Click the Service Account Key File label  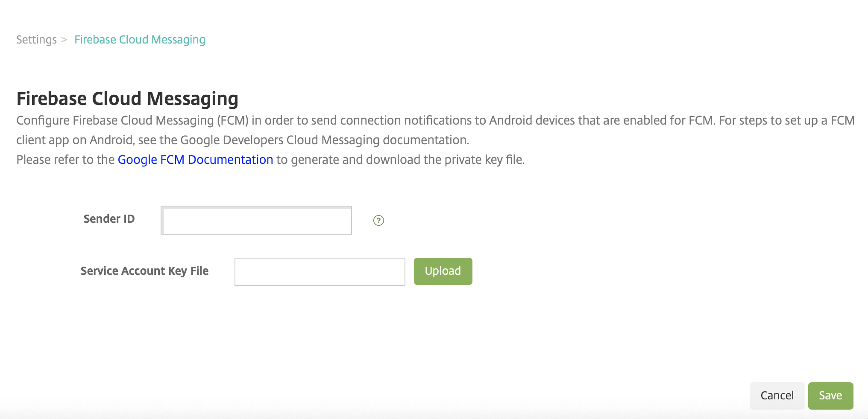point(144,271)
